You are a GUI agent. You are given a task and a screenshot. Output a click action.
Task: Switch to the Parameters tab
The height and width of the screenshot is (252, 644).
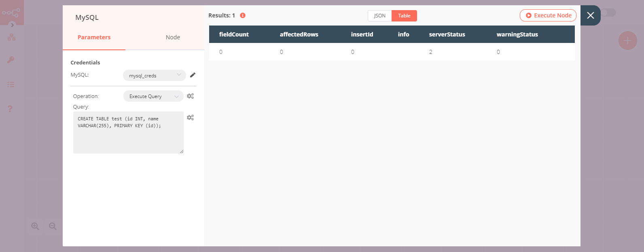(x=94, y=37)
